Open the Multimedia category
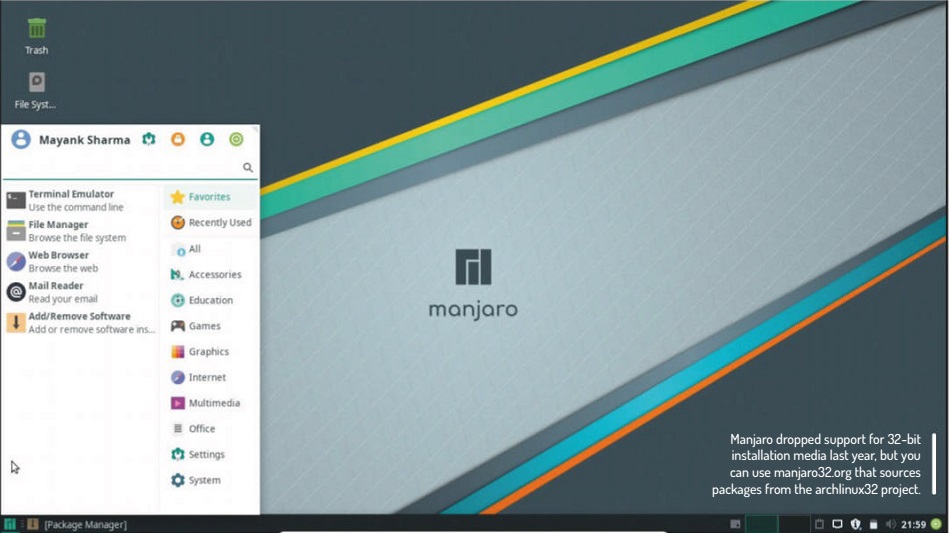Screen dimensions: 949x533 click(x=210, y=403)
